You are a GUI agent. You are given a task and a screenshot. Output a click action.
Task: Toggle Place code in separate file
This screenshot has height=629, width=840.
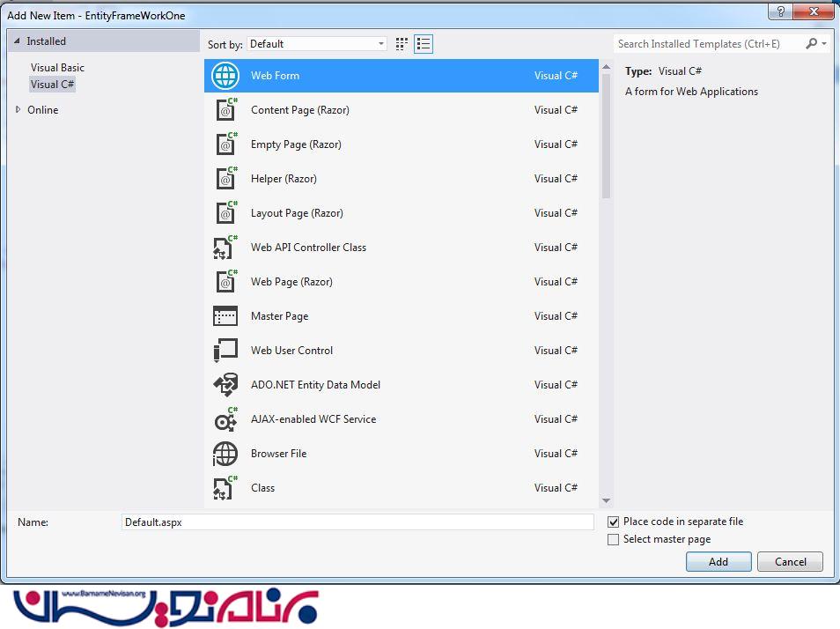click(614, 522)
